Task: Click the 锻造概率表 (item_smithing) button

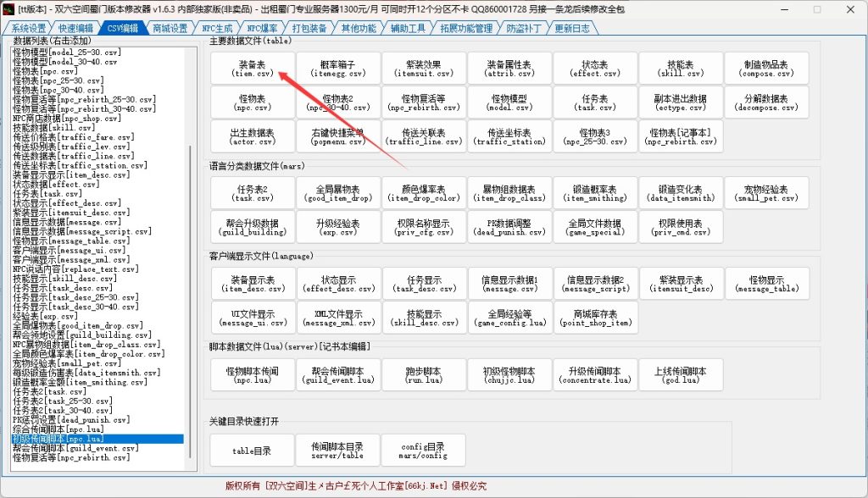Action: click(594, 193)
